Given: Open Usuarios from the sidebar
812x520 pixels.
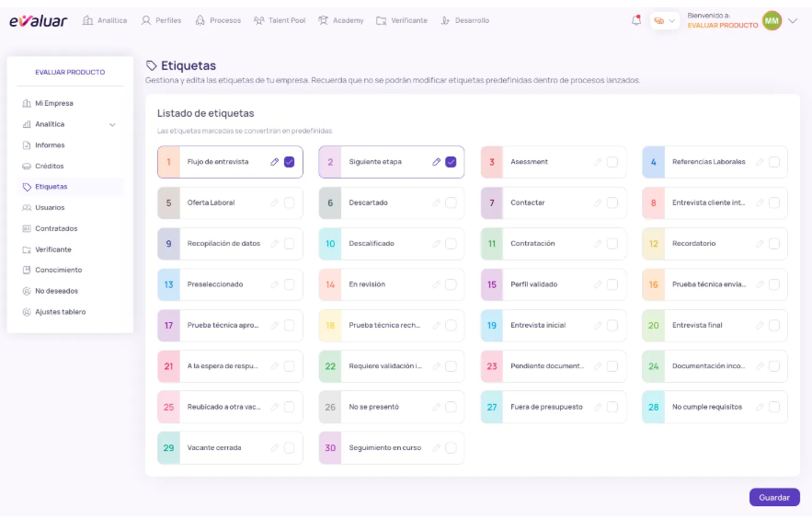Looking at the screenshot, I should pyautogui.click(x=50, y=207).
